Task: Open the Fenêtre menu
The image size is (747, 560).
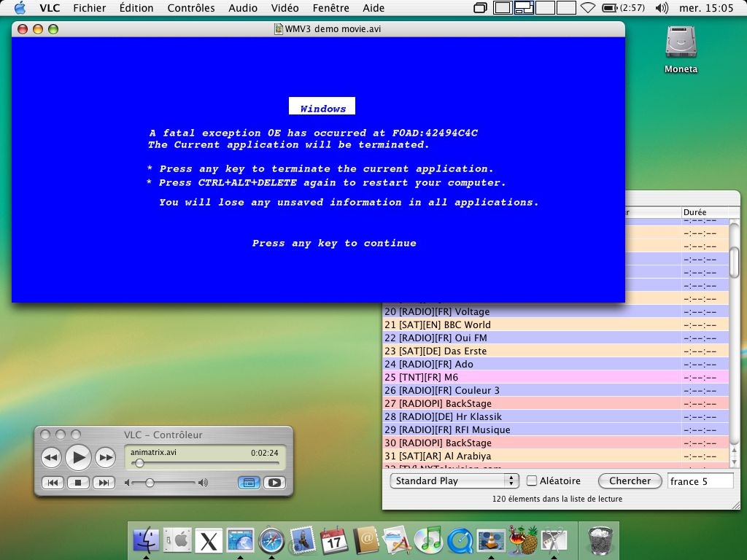Action: (330, 8)
